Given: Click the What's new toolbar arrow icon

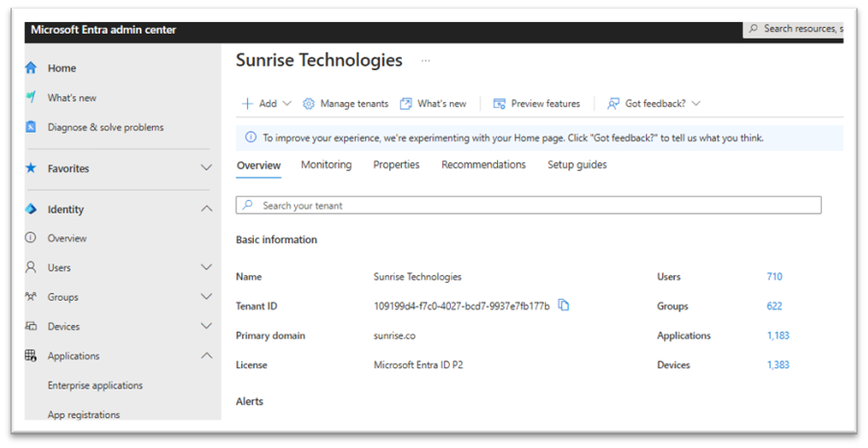Looking at the screenshot, I should click(406, 104).
